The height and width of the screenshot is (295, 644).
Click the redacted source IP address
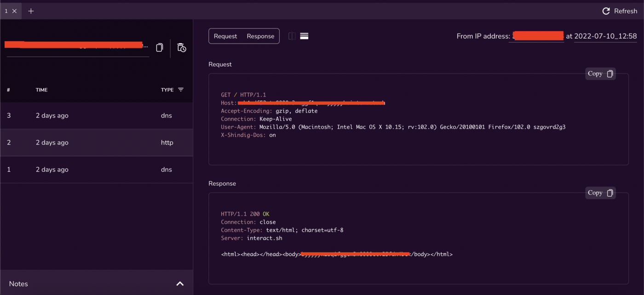coord(538,36)
